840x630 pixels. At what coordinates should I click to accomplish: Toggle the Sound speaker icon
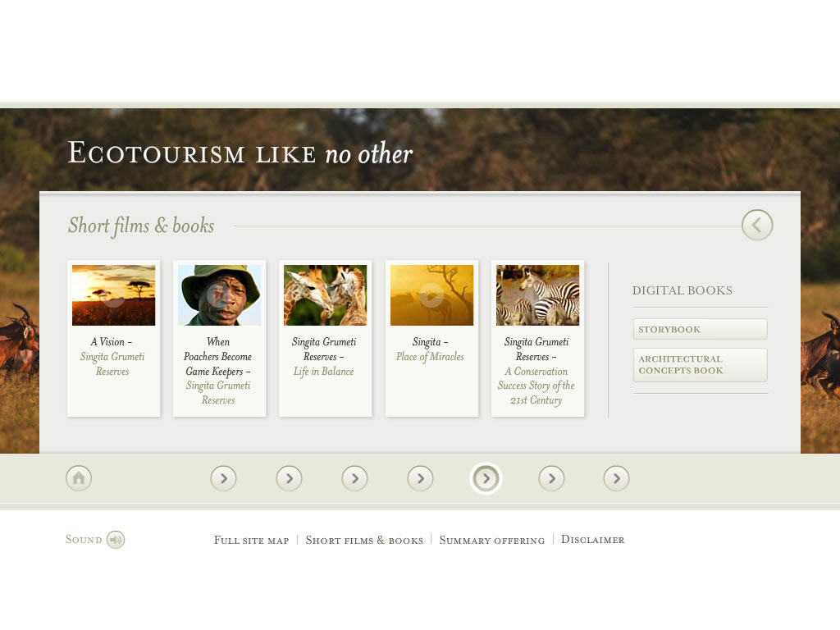pyautogui.click(x=115, y=540)
